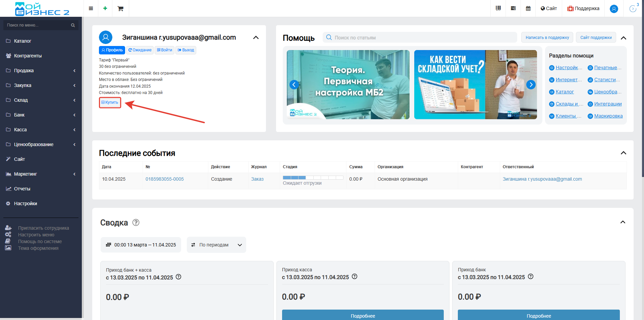
Task: Click info icon next to Приход касса
Action: (x=355, y=277)
